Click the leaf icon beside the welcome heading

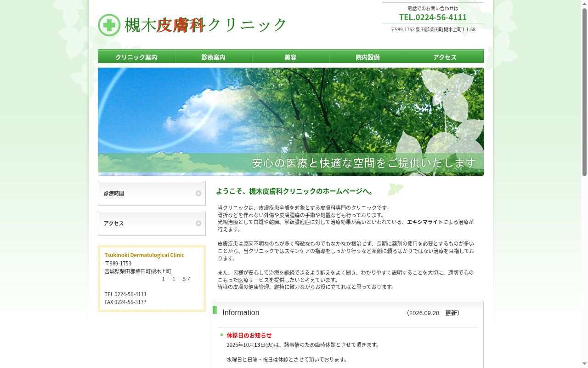(x=396, y=189)
